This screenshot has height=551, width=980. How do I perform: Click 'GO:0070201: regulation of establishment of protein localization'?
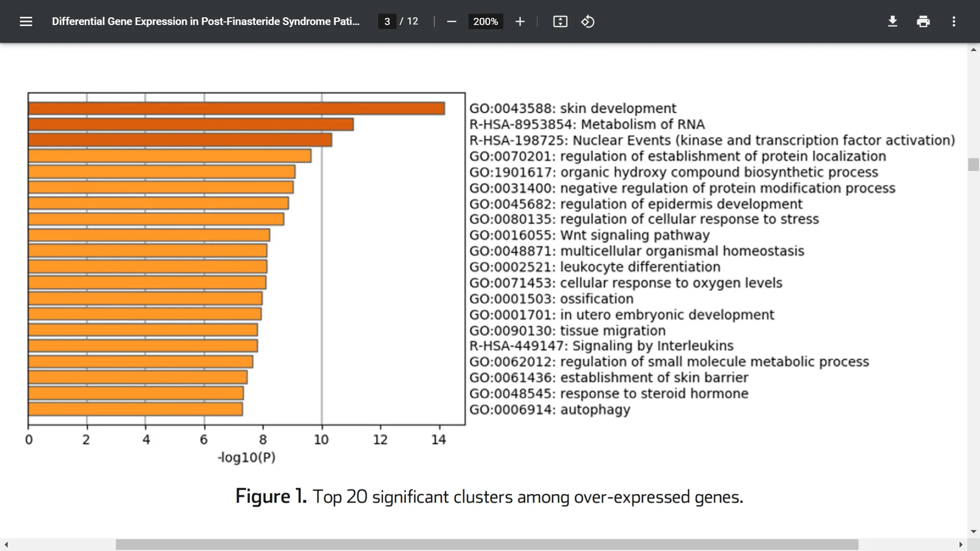[x=678, y=156]
